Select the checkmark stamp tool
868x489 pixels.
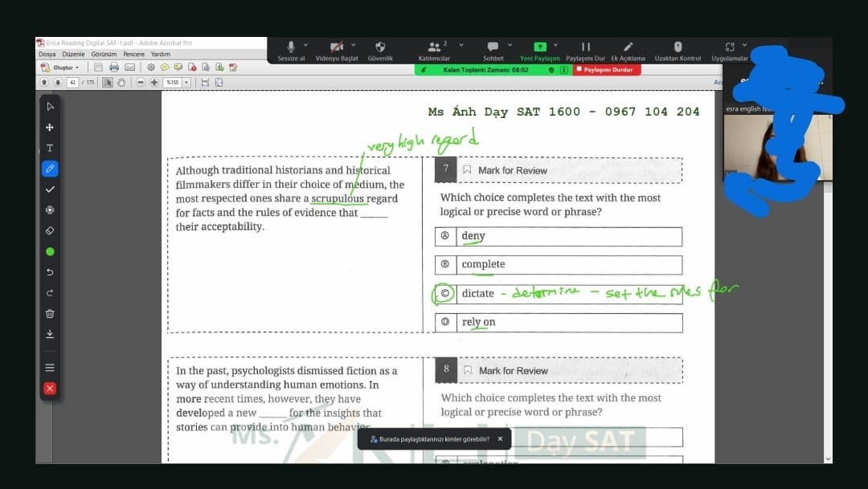pyautogui.click(x=50, y=189)
